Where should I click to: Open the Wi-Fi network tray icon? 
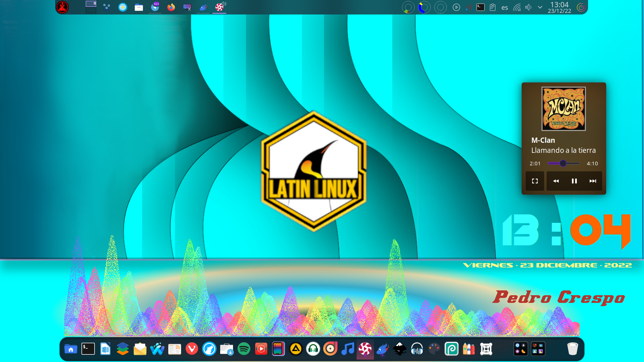click(x=517, y=7)
